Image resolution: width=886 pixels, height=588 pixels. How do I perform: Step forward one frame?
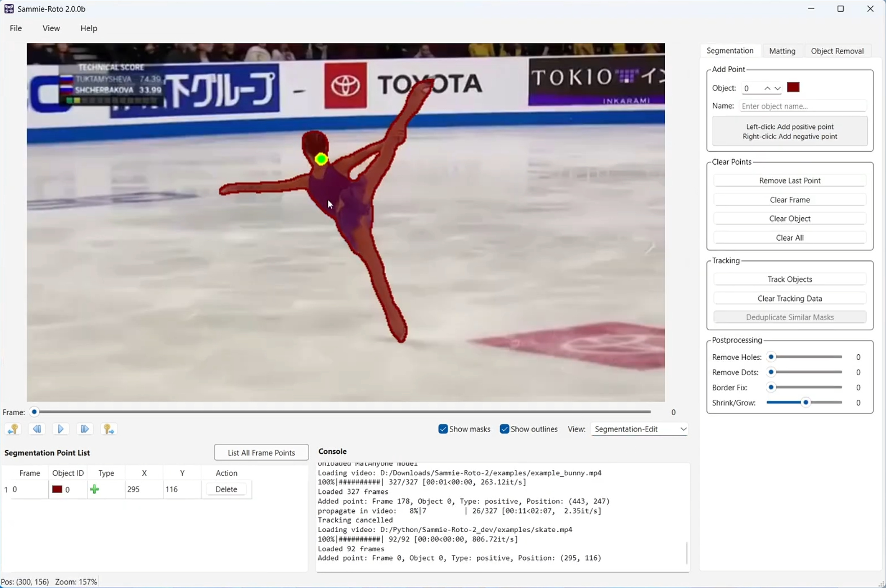84,429
